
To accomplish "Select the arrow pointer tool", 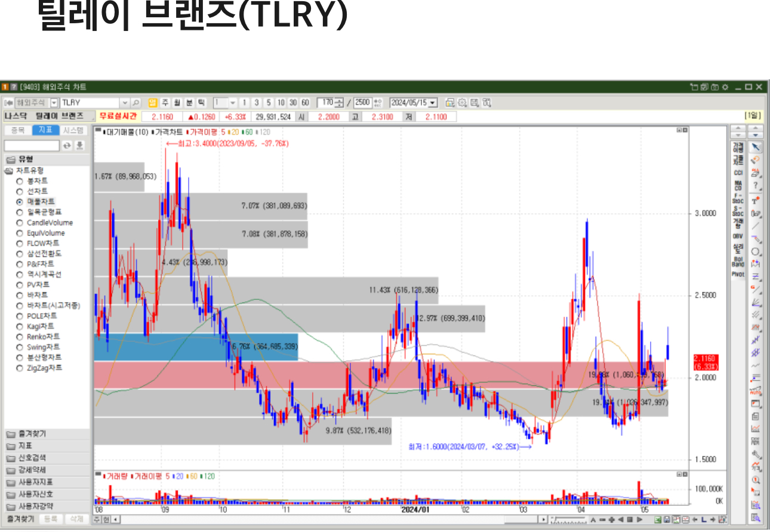I will coord(756,147).
